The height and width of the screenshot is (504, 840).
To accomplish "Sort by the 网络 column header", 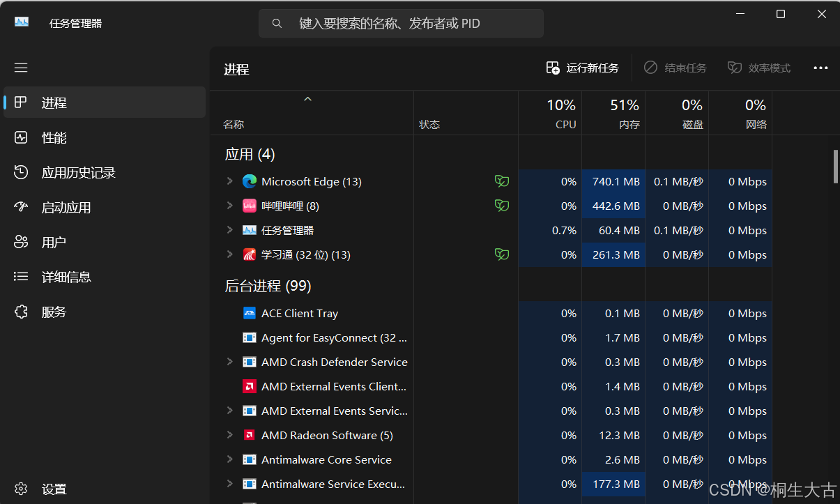I will [740, 113].
